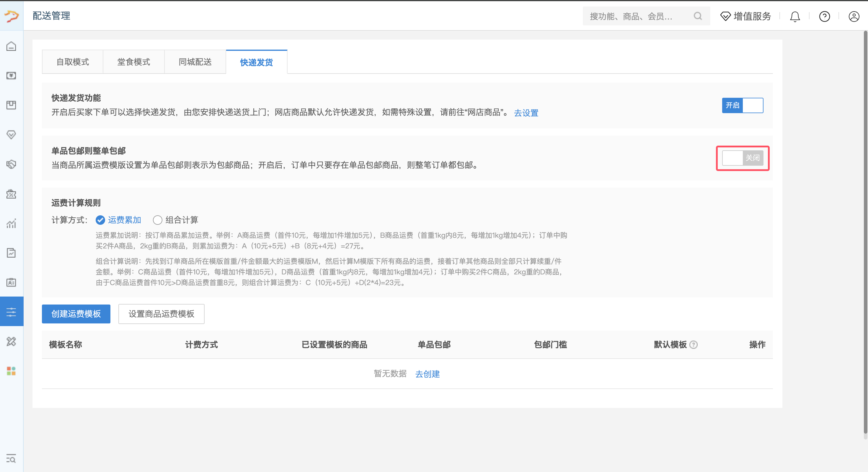868x472 pixels.
Task: Open the coupon percent ticket sidebar icon
Action: pos(11,194)
